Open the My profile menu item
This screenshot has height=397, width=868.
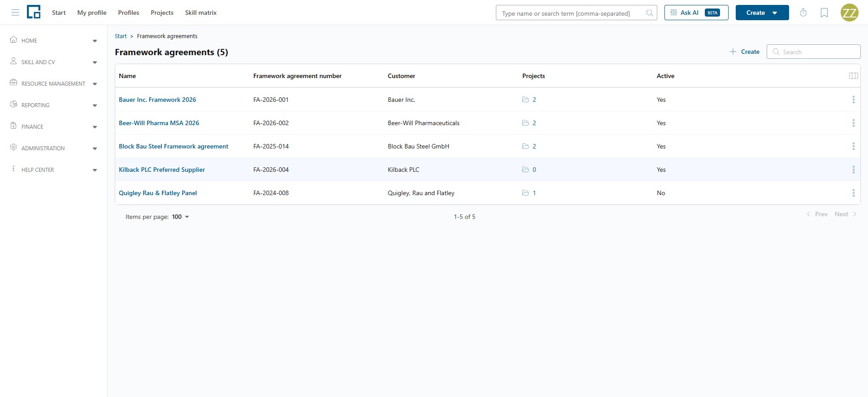(92, 13)
